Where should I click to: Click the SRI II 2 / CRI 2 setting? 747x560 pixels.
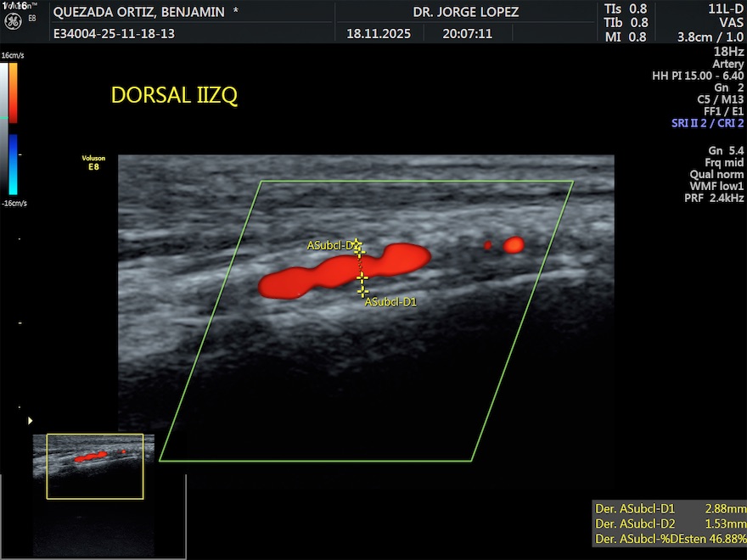pyautogui.click(x=707, y=123)
